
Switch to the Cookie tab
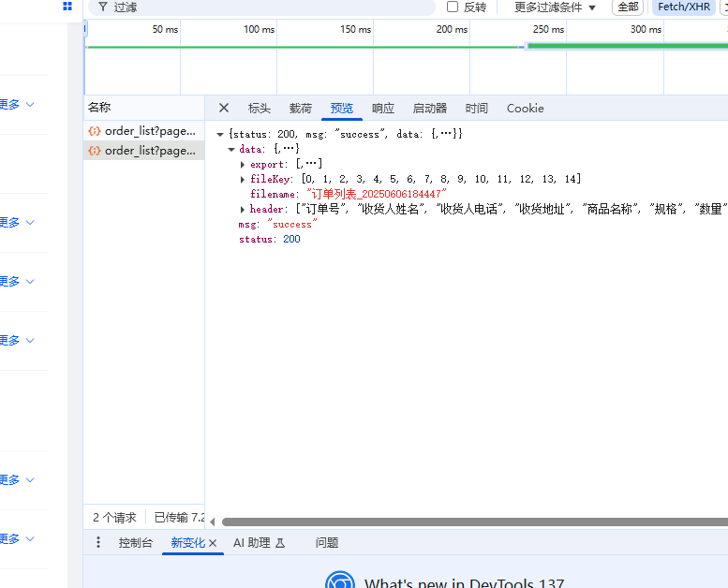pyautogui.click(x=525, y=108)
